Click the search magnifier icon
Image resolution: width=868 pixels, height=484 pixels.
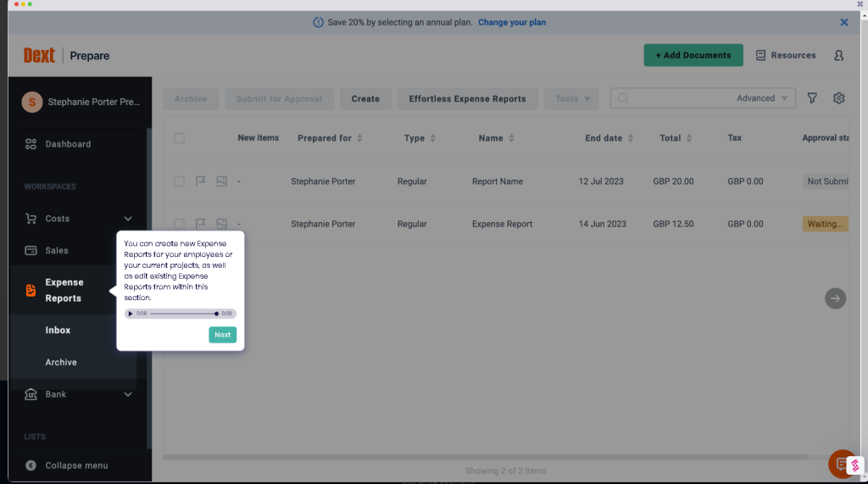pos(623,98)
